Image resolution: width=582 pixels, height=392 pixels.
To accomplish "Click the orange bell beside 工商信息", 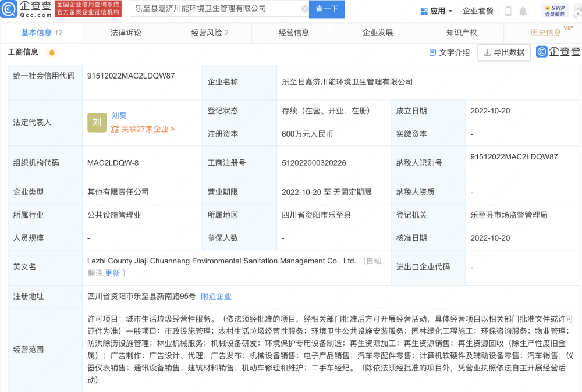I will tap(52, 53).
